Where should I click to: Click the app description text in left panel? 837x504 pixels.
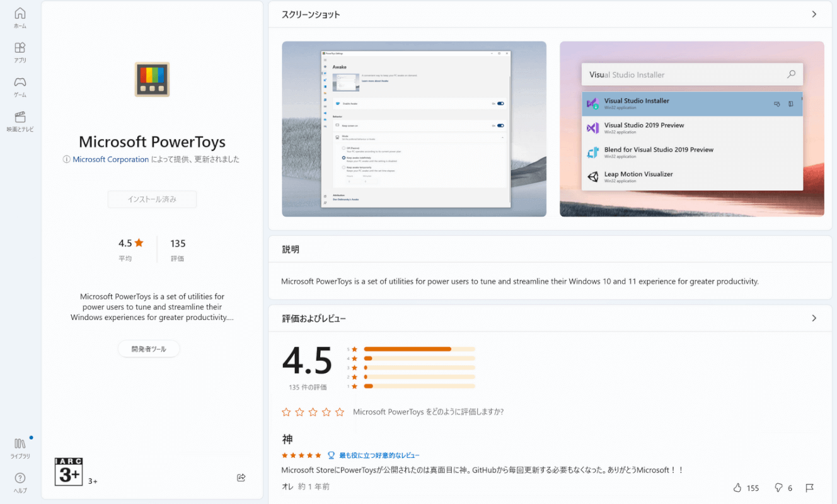[152, 307]
